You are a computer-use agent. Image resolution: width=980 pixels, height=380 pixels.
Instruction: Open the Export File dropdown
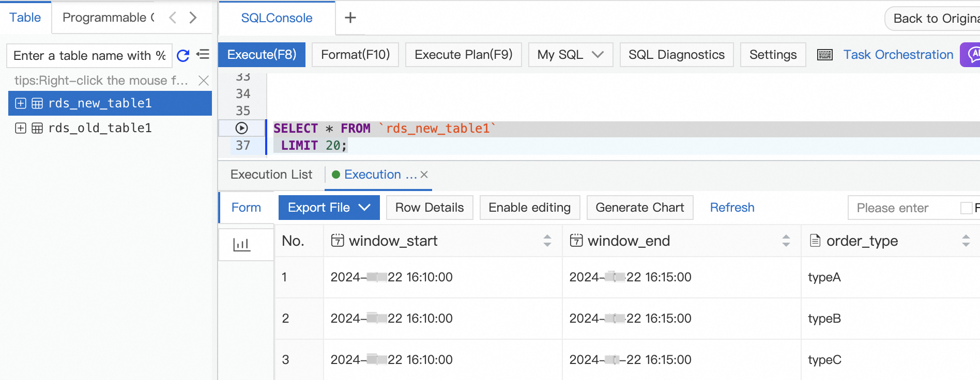(x=329, y=208)
